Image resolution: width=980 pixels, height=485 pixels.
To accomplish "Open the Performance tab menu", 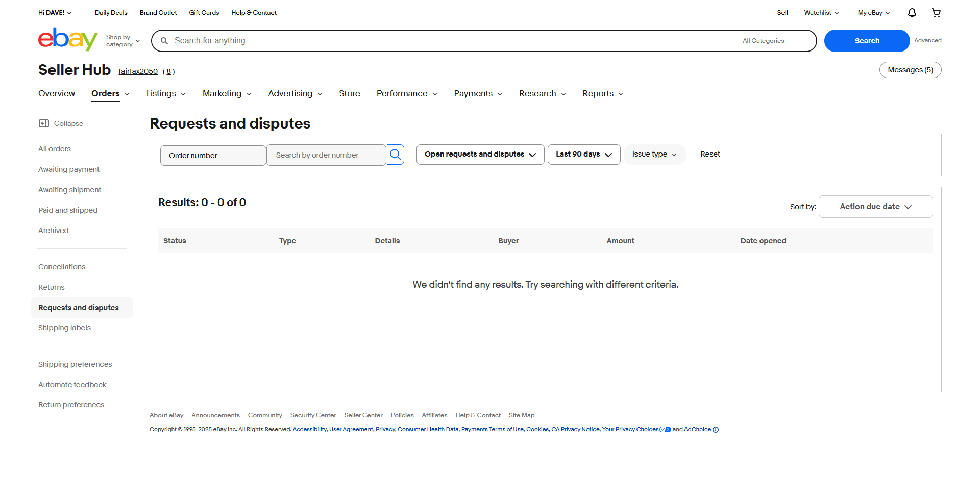I will point(407,94).
